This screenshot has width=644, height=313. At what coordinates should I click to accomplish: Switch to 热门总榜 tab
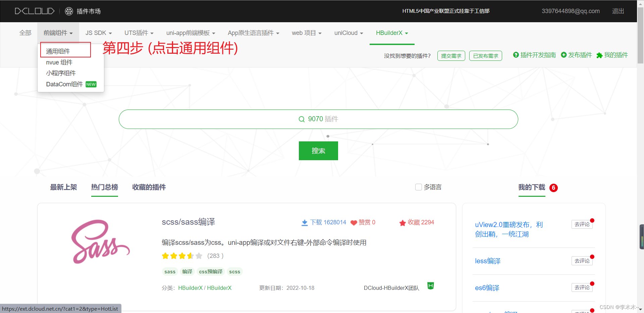pyautogui.click(x=105, y=187)
